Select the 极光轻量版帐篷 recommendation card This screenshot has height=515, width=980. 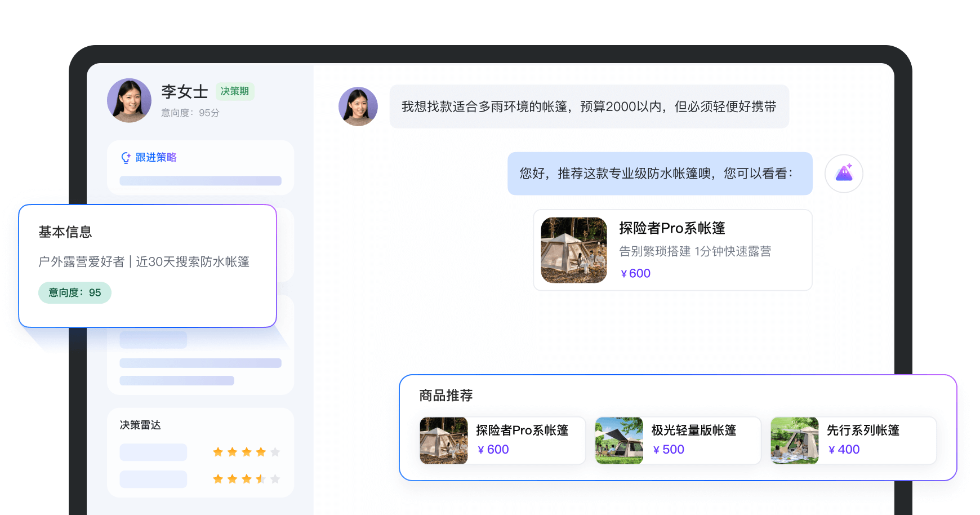(678, 441)
